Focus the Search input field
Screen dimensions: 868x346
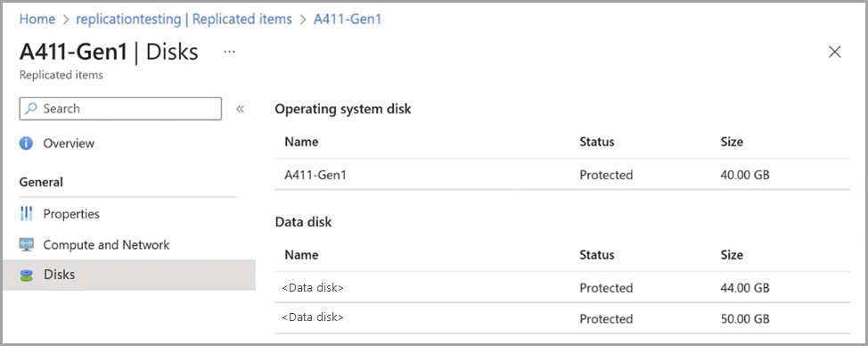120,109
